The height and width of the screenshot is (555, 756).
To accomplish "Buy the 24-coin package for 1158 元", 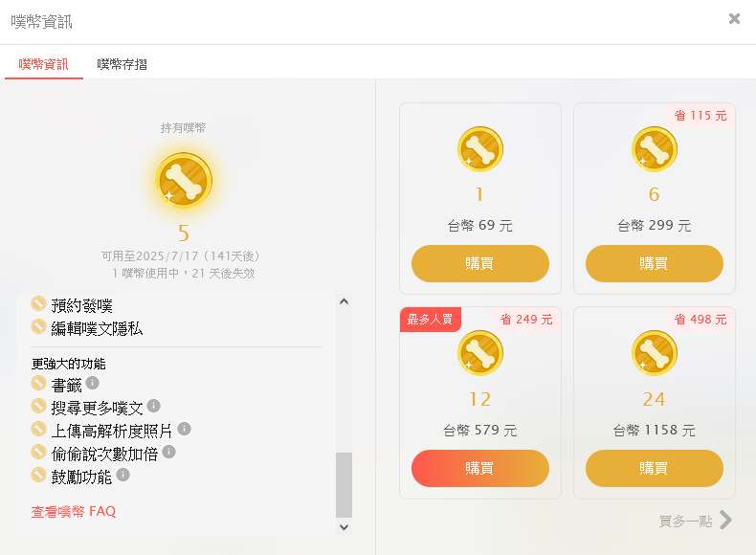I will pos(655,468).
